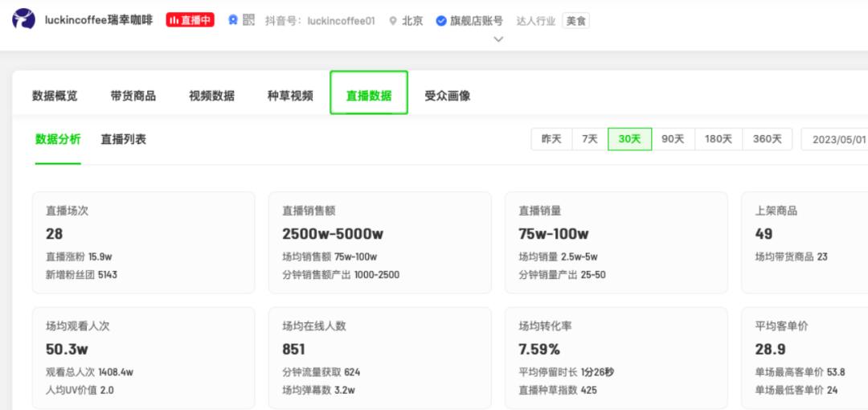Image resolution: width=868 pixels, height=410 pixels.
Task: Select the 360天 time range
Action: [x=768, y=139]
